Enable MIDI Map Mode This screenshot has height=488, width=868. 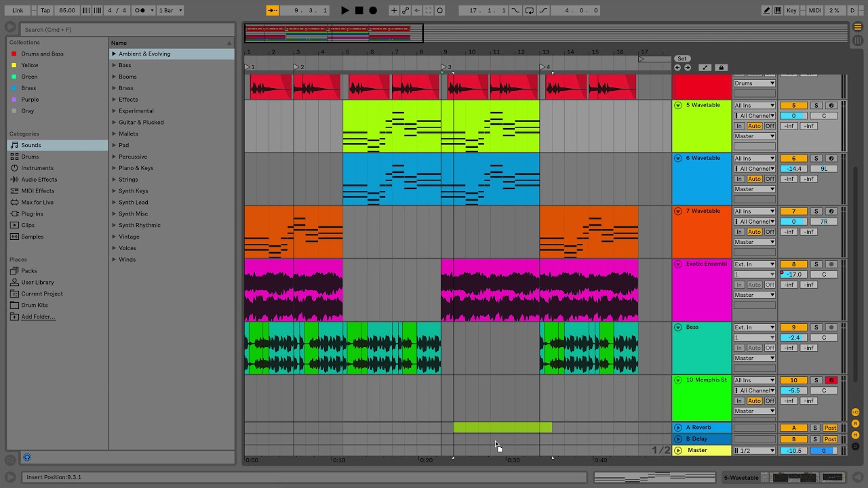click(814, 10)
